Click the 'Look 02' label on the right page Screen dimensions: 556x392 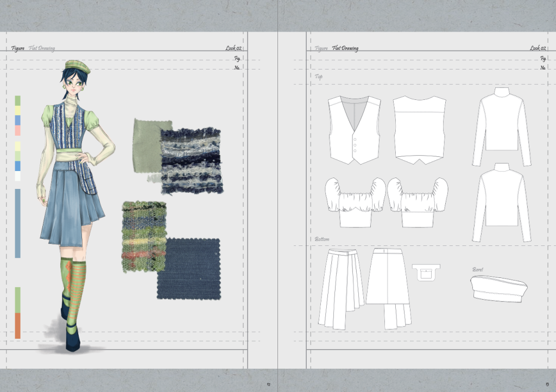click(x=538, y=48)
